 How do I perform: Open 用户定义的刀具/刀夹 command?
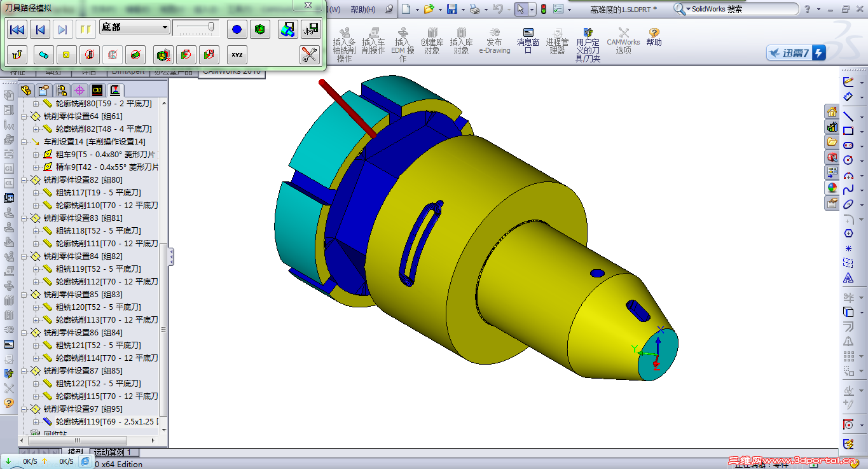point(588,45)
